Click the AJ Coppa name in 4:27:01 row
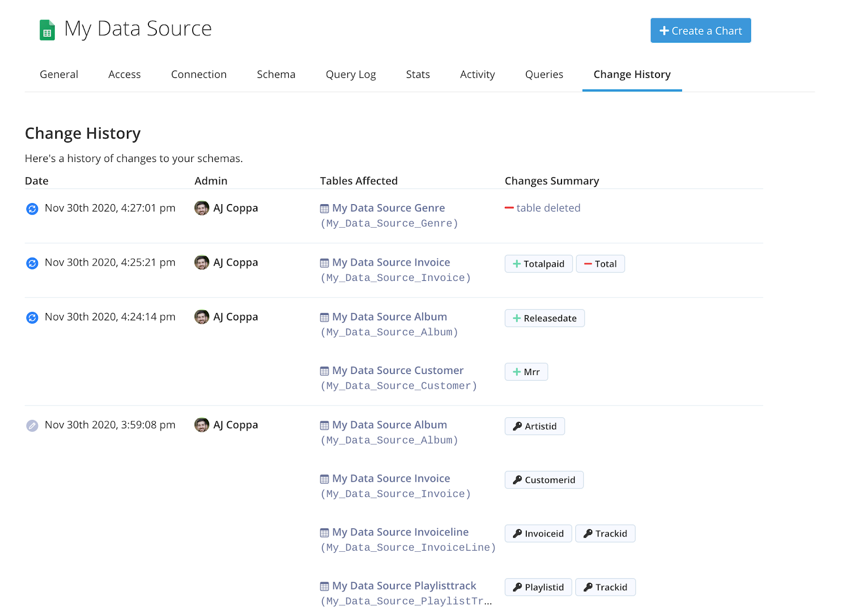Screen dimensions: 842x616 click(x=236, y=208)
